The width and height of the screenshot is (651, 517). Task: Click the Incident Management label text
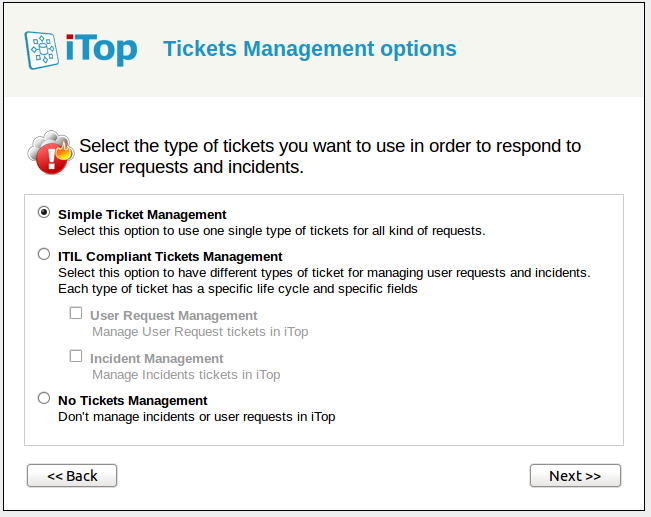click(157, 359)
